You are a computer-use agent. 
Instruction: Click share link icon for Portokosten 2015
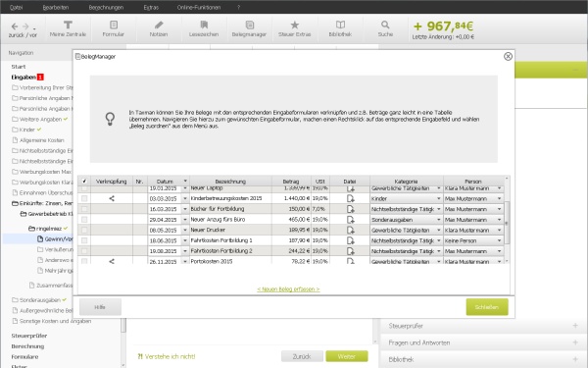tap(112, 261)
